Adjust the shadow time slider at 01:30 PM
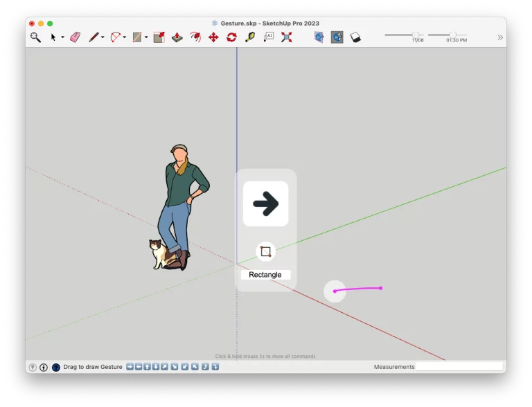Screen dimensions: 532x407 click(x=452, y=35)
